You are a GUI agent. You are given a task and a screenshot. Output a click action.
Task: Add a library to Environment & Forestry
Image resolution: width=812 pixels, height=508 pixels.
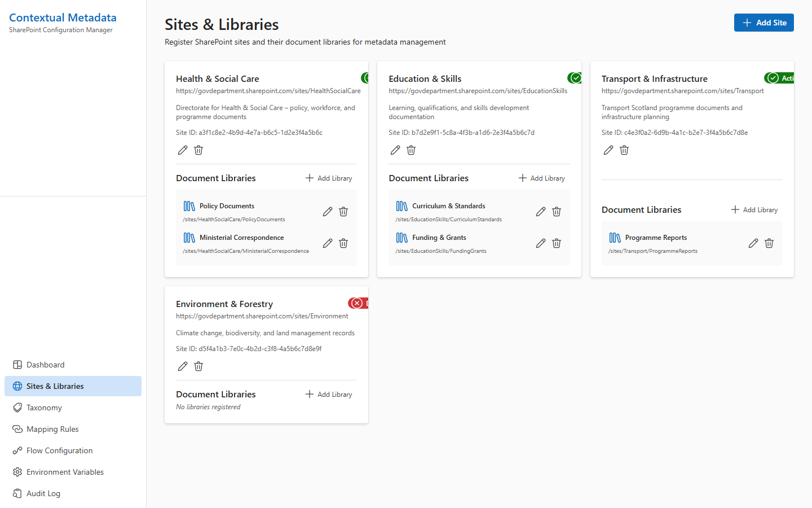point(329,395)
